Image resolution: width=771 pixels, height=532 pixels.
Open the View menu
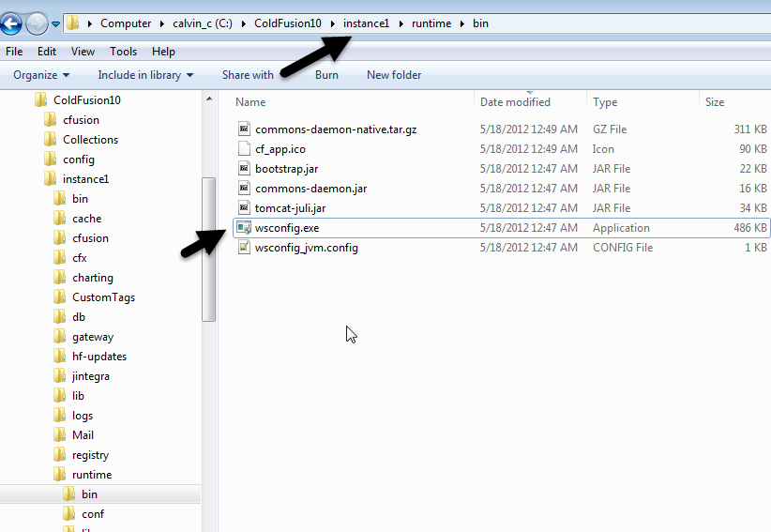[83, 52]
